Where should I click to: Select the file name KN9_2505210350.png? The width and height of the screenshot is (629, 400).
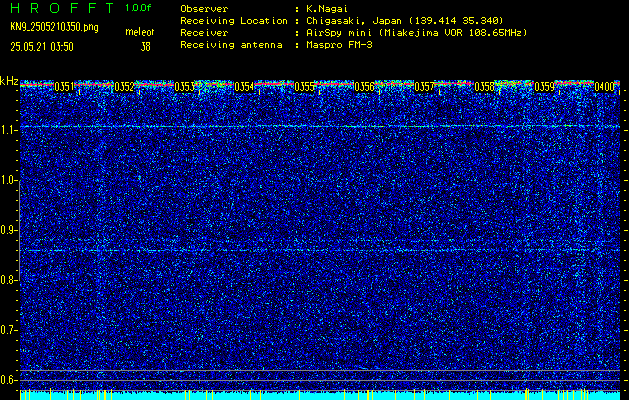pos(54,27)
